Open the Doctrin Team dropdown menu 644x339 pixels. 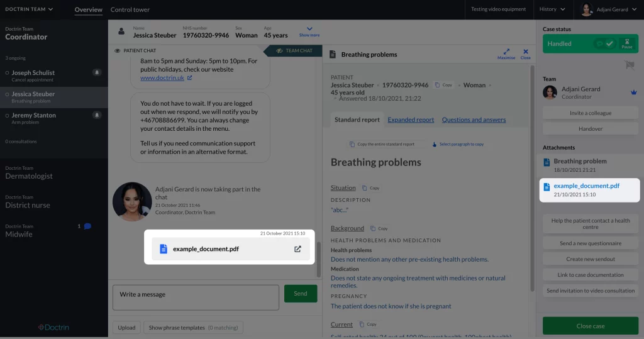click(x=29, y=9)
